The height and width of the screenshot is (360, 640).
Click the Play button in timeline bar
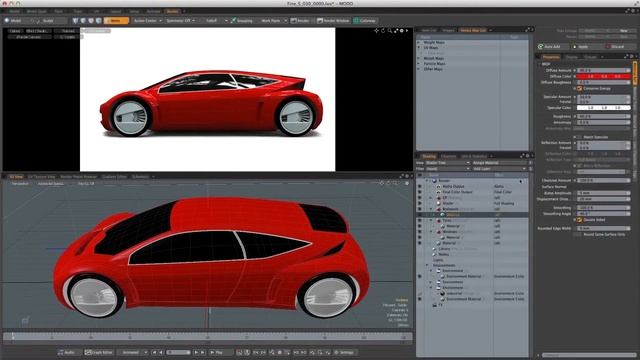point(216,352)
